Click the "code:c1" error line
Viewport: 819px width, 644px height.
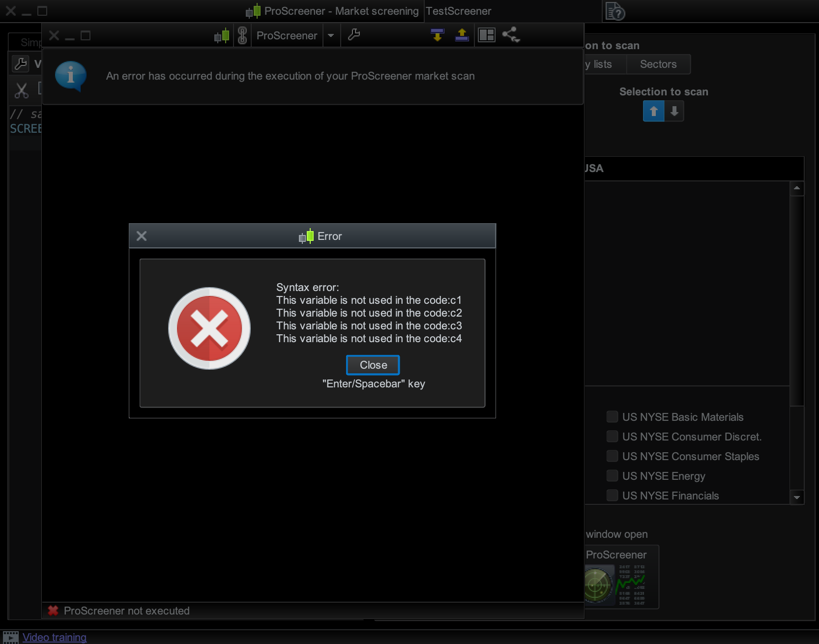tap(369, 300)
